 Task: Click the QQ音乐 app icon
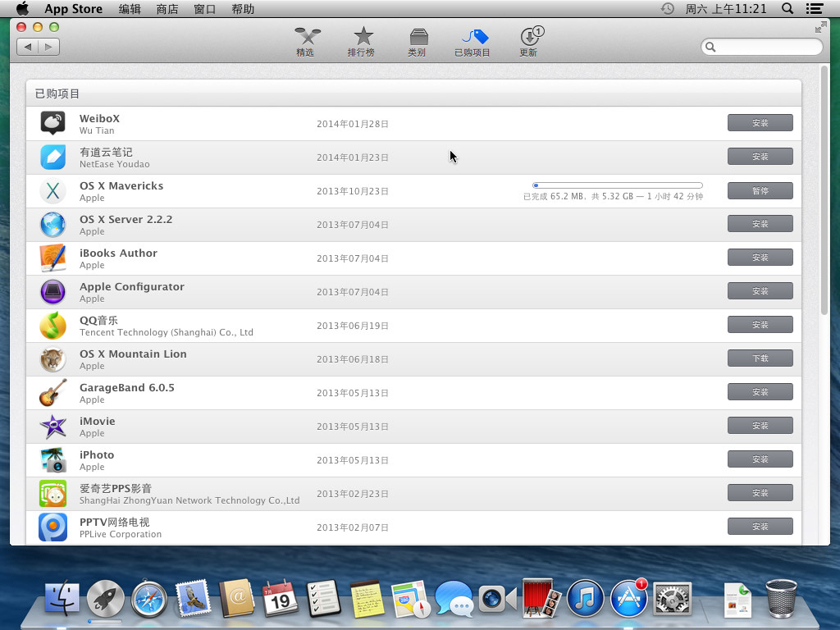point(53,326)
